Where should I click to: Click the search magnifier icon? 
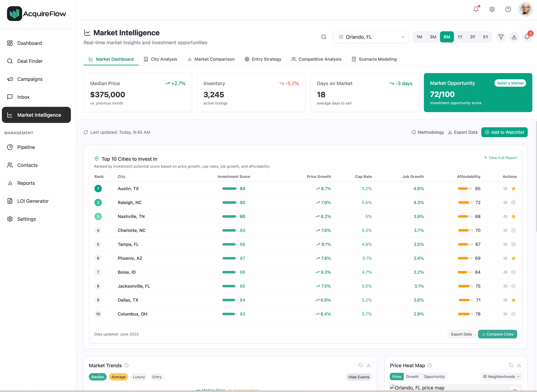point(324,37)
